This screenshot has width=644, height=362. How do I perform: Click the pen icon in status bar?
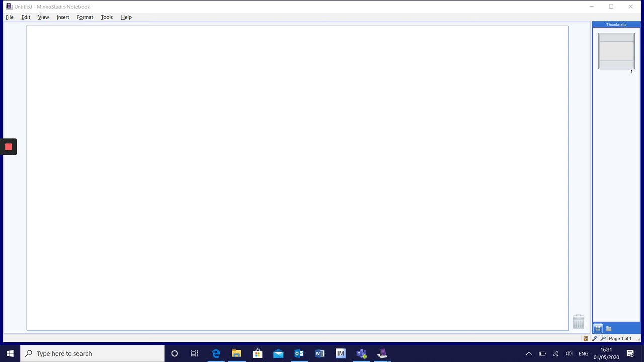(x=594, y=339)
